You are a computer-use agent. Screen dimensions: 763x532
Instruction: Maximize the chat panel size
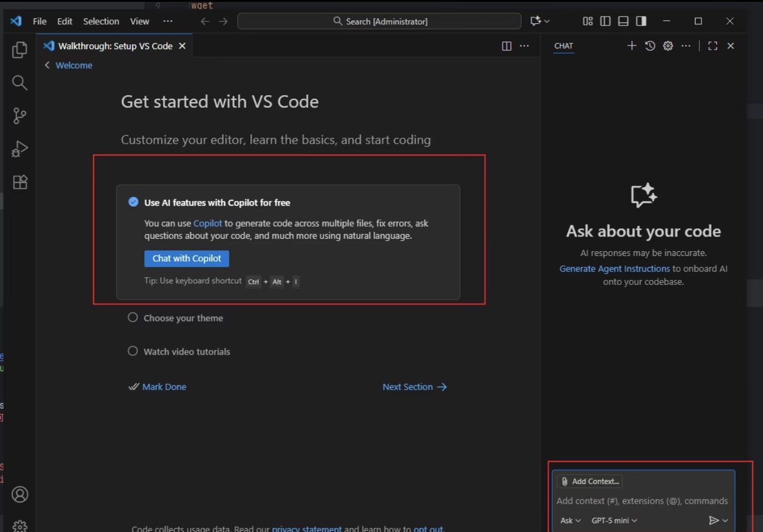(x=713, y=46)
